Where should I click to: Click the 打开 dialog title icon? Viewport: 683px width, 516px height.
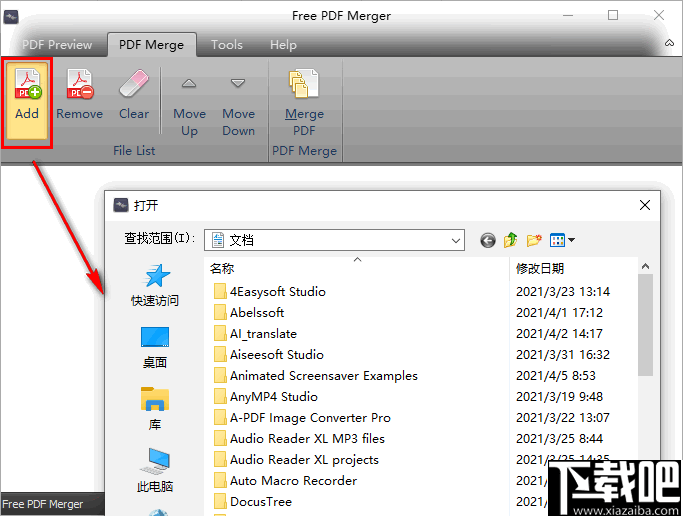click(x=121, y=205)
